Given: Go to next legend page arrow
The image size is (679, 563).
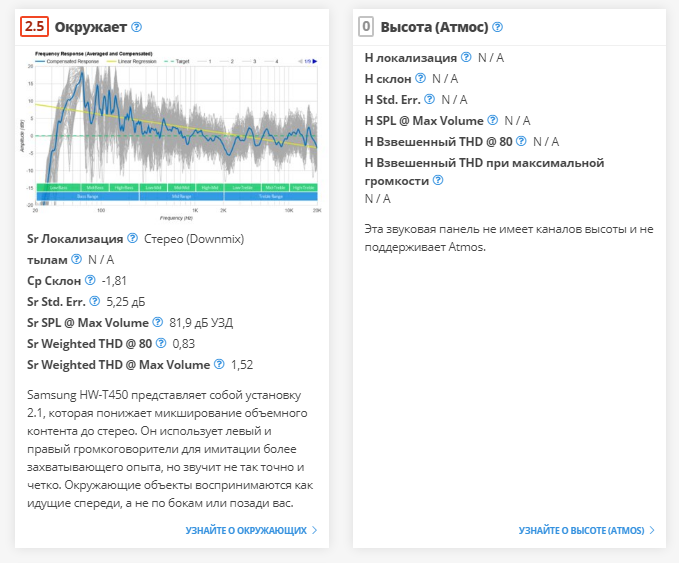Looking at the screenshot, I should 315,61.
